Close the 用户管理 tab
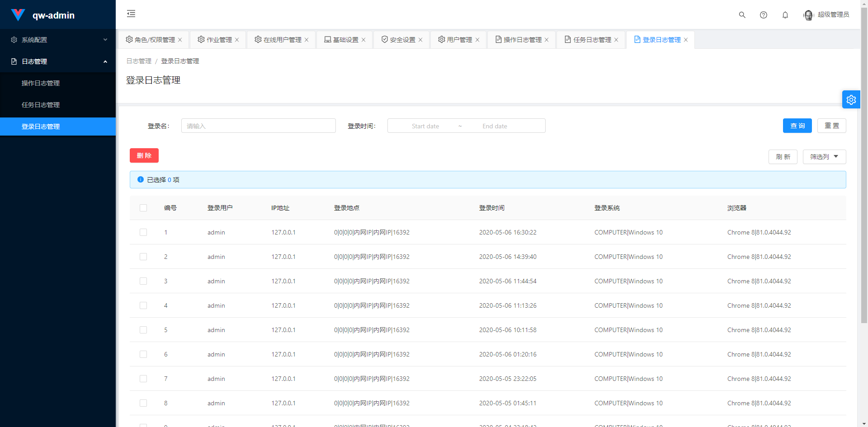Image resolution: width=868 pixels, height=427 pixels. click(477, 40)
